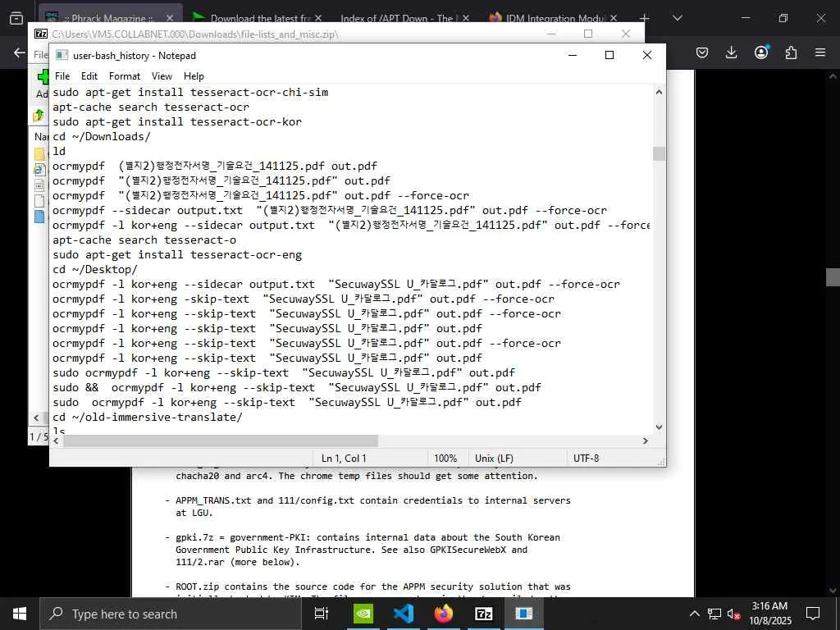Click the line 'cd ~/Desktop/'
Viewport: 840px width, 630px height.
point(95,269)
